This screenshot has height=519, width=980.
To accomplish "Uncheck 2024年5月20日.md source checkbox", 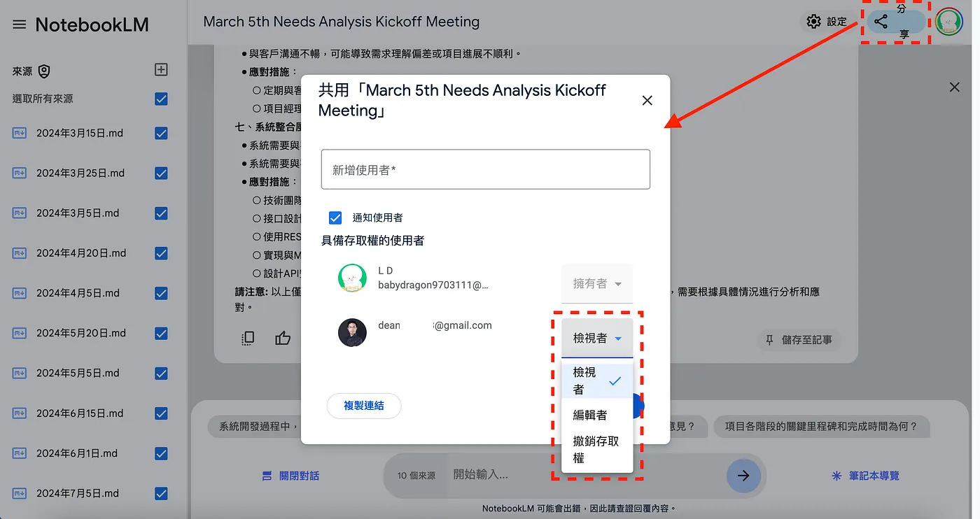I will point(161,333).
